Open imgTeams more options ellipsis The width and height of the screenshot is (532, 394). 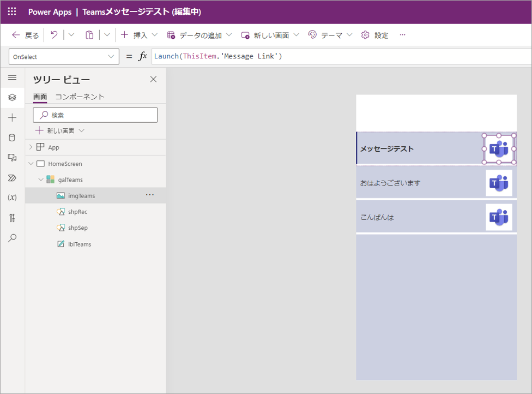coord(149,195)
